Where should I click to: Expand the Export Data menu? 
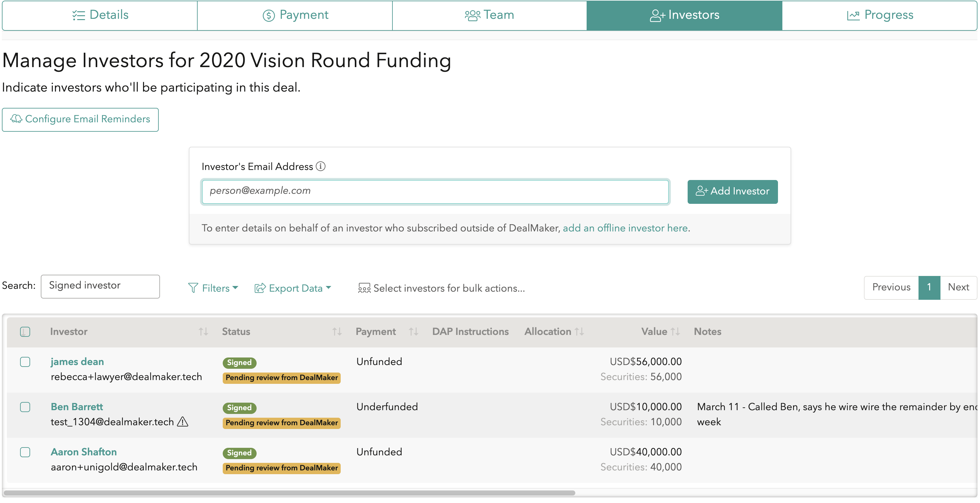pos(293,288)
